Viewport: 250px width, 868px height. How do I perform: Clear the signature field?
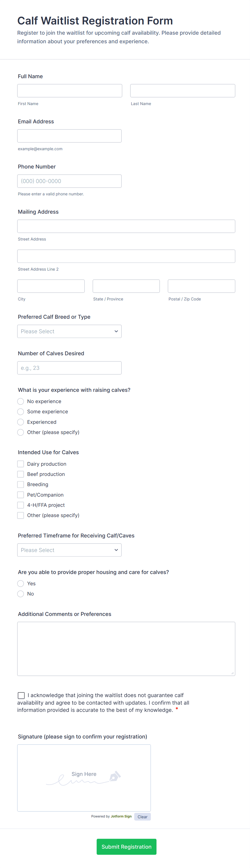pos(142,816)
